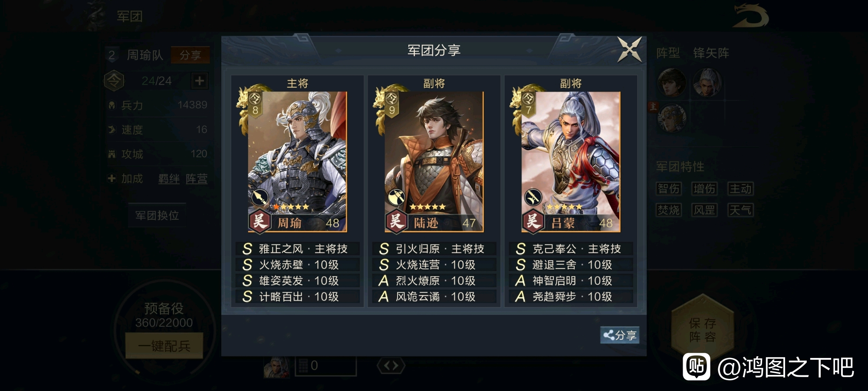Screen dimensions: 868x391
Task: Select the 雅正之风 main skill row
Action: tap(298, 249)
